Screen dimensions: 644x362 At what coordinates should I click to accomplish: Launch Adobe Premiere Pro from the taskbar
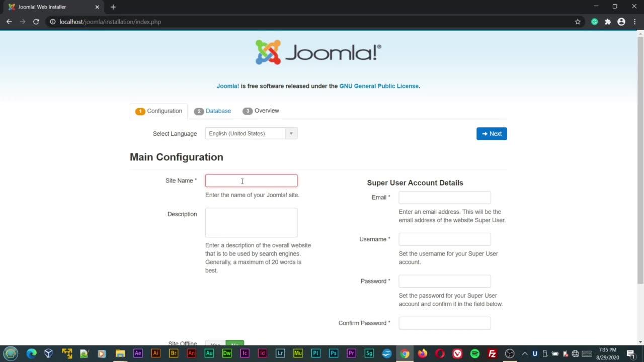tap(351, 353)
